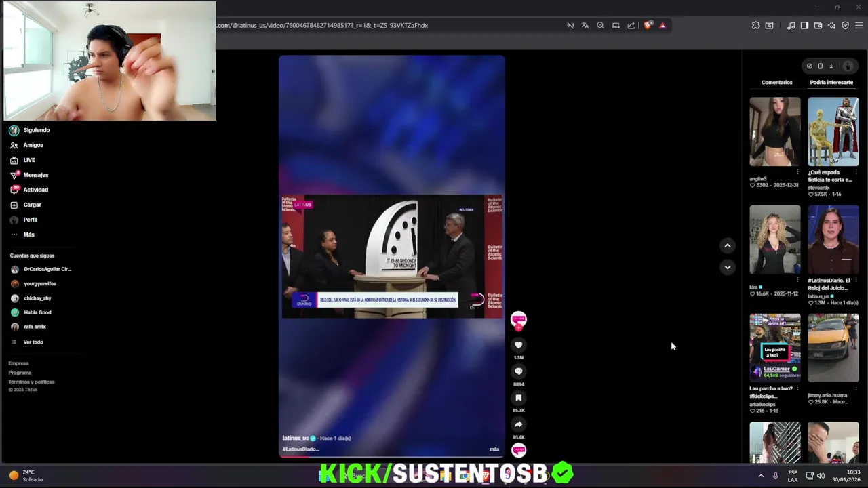The width and height of the screenshot is (868, 488).
Task: Open the Términos y políticas footer link
Action: coord(31,382)
